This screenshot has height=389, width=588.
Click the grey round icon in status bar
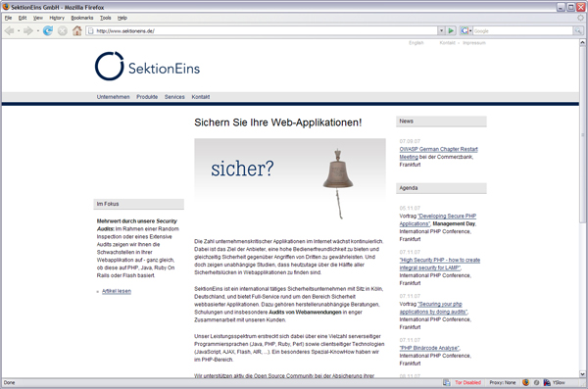tap(537, 382)
